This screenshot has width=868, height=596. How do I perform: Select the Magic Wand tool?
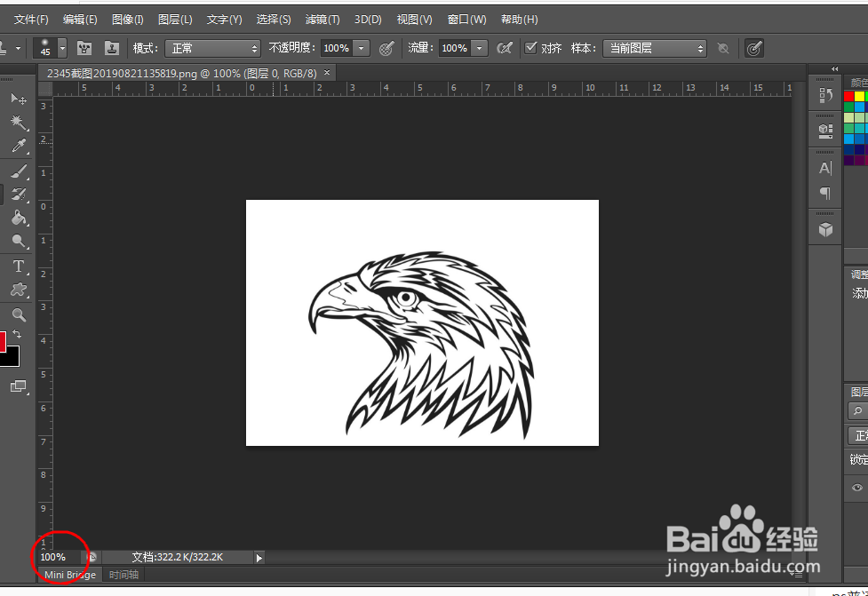coord(19,123)
